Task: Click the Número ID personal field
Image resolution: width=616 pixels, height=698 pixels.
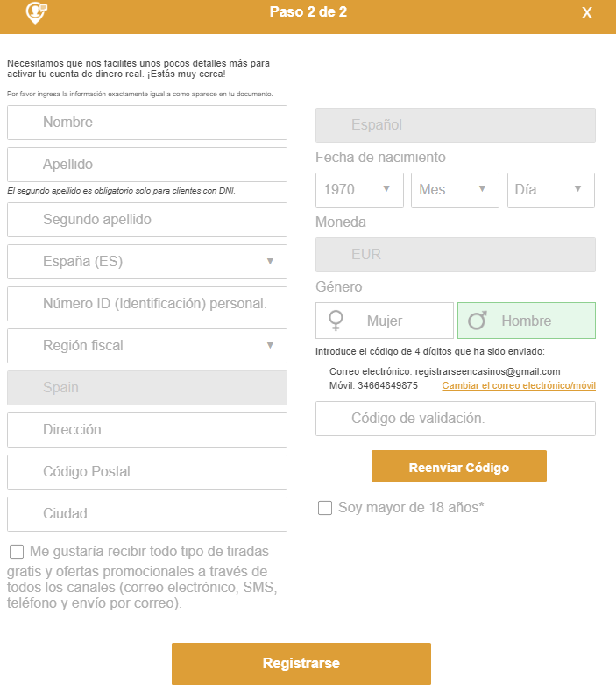Action: point(147,304)
